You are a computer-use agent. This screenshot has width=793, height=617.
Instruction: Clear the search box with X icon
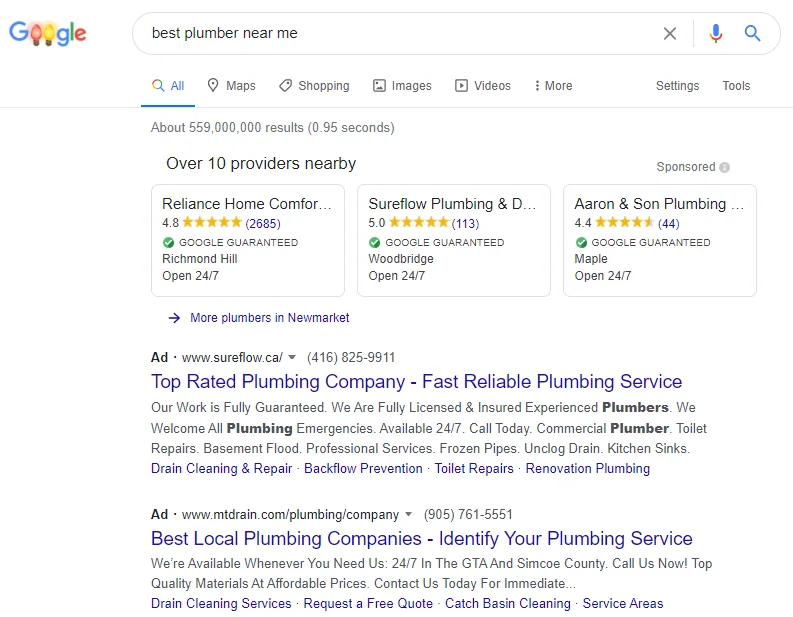[x=670, y=34]
